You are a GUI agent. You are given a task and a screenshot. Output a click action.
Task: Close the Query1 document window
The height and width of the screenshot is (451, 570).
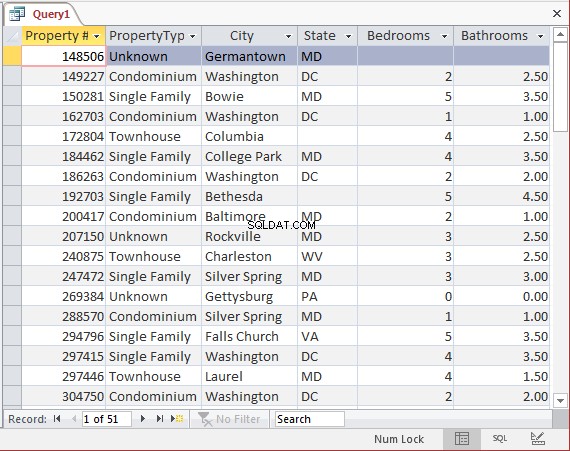557,14
